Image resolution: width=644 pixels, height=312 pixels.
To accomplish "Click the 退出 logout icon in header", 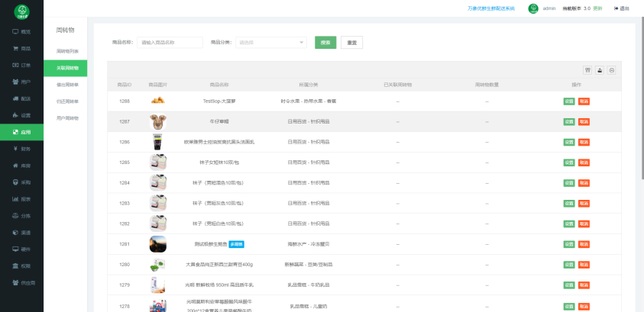I will pos(616,8).
